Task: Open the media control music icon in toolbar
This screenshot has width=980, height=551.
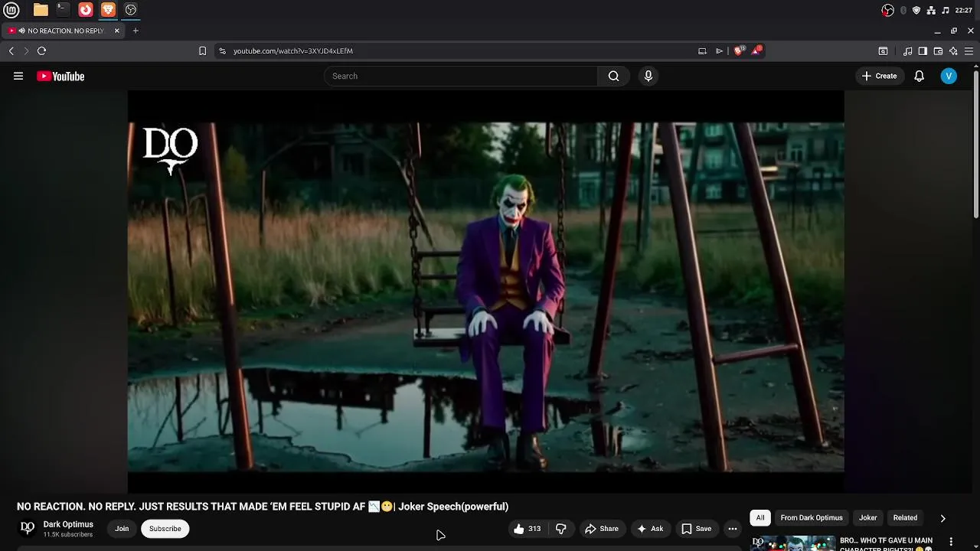Action: click(x=908, y=51)
